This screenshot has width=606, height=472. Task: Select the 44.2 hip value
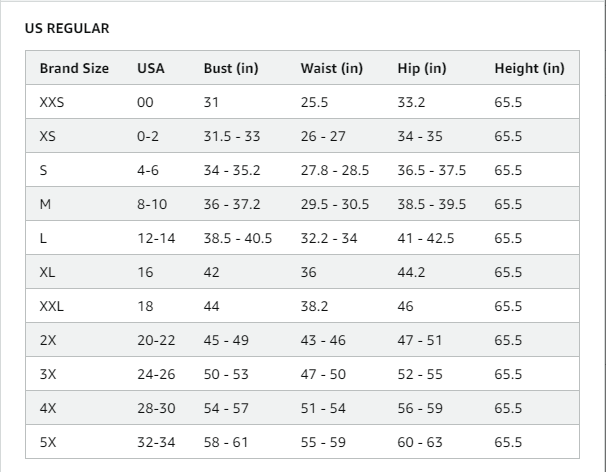click(411, 272)
